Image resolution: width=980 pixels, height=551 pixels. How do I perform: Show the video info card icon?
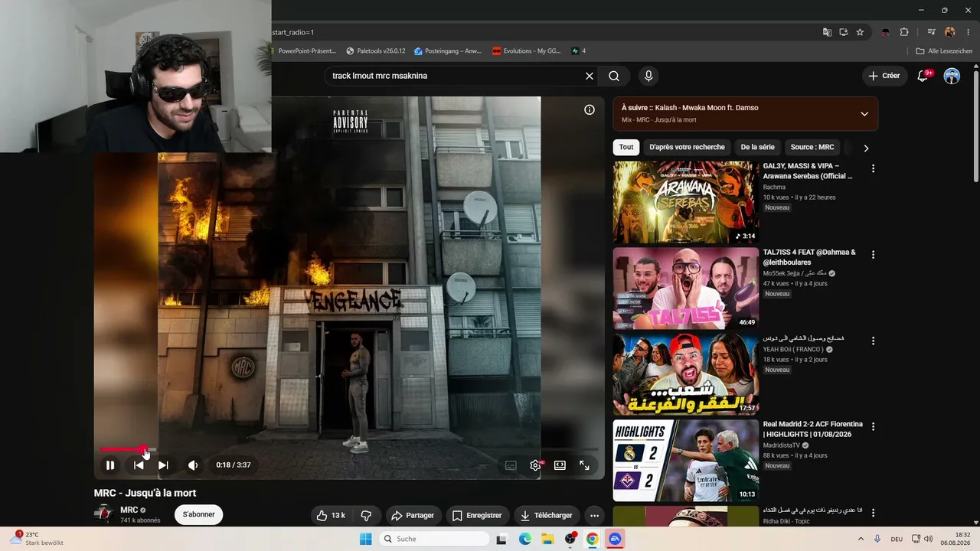click(x=590, y=109)
